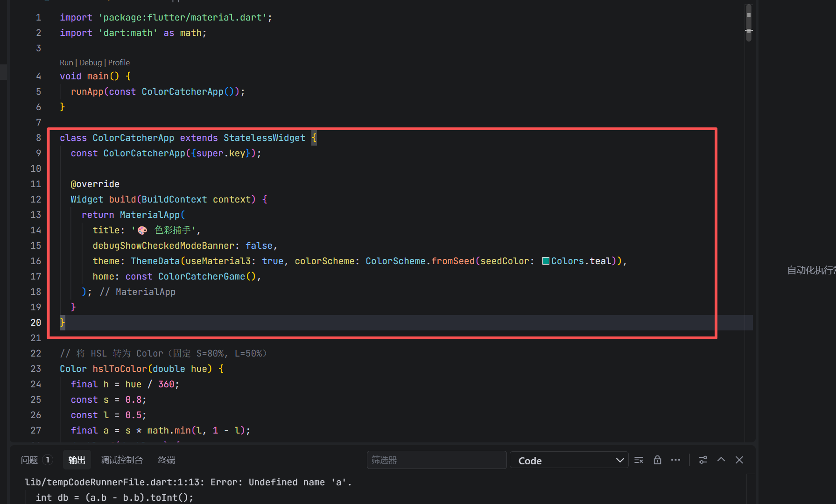This screenshot has height=504, width=836.
Task: Toggle the output scroll lock icon
Action: click(657, 460)
